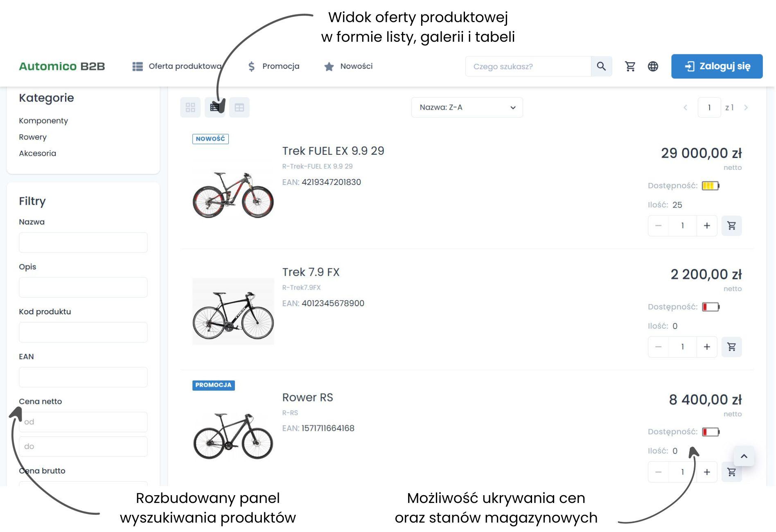Go to next page of results
Viewport: 776px width, 532px height.
tap(746, 108)
